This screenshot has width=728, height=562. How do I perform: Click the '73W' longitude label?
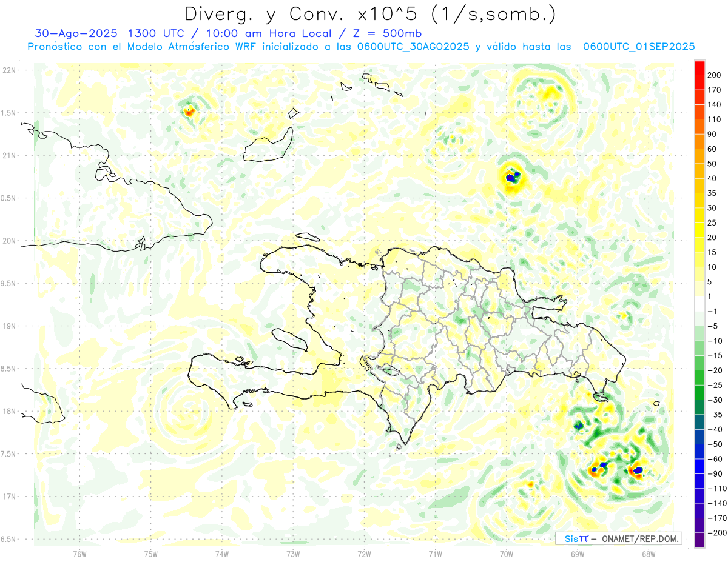click(293, 554)
